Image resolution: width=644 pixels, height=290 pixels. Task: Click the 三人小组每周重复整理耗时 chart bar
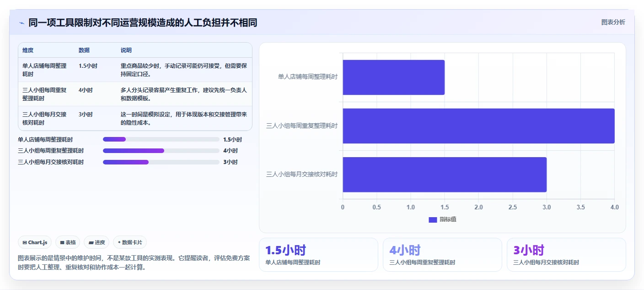478,126
